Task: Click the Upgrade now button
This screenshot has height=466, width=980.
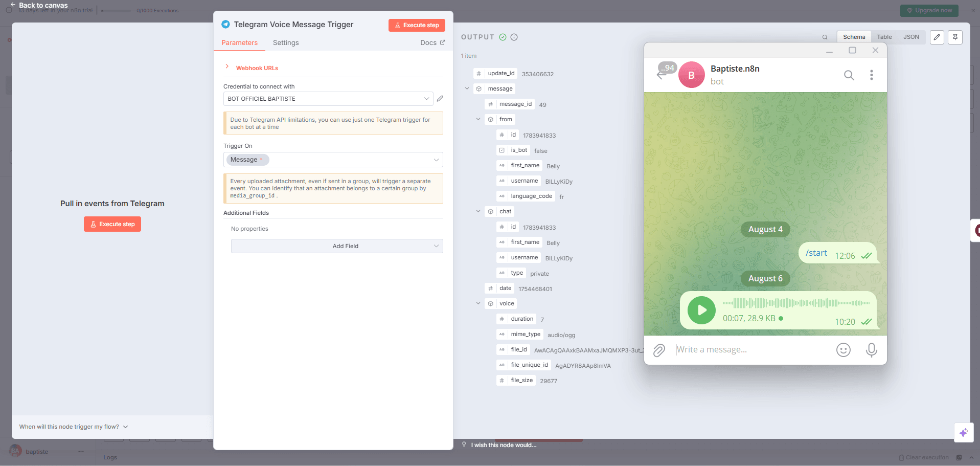Action: [x=929, y=10]
